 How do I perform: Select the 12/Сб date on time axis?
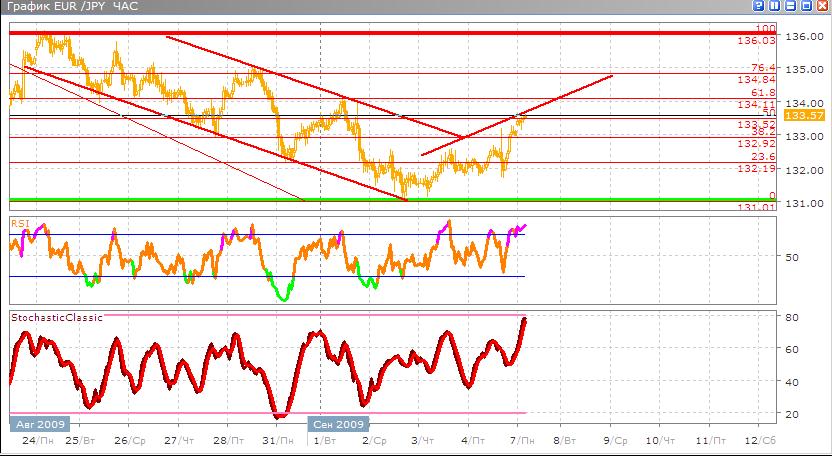761,440
